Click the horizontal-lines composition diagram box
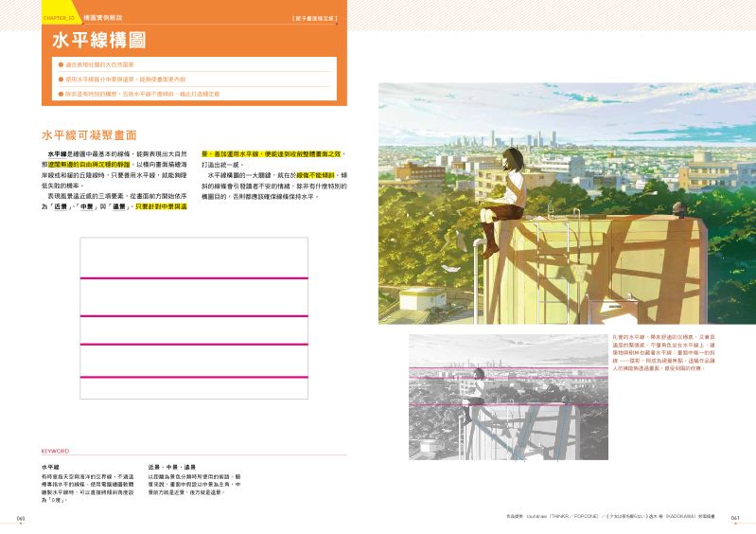Image resolution: width=756 pixels, height=534 pixels. [x=194, y=318]
